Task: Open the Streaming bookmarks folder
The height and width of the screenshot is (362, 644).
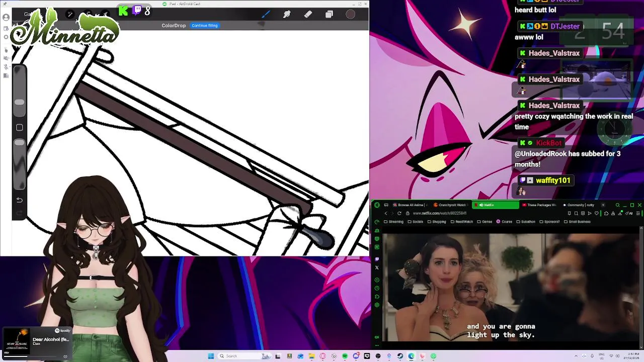Action: click(393, 222)
